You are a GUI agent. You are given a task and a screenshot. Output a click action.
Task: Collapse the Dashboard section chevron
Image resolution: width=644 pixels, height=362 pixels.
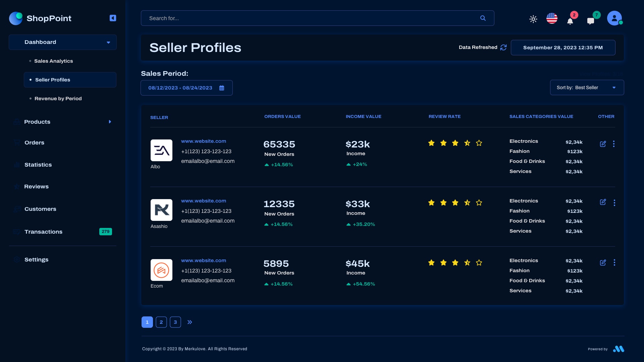(x=108, y=42)
